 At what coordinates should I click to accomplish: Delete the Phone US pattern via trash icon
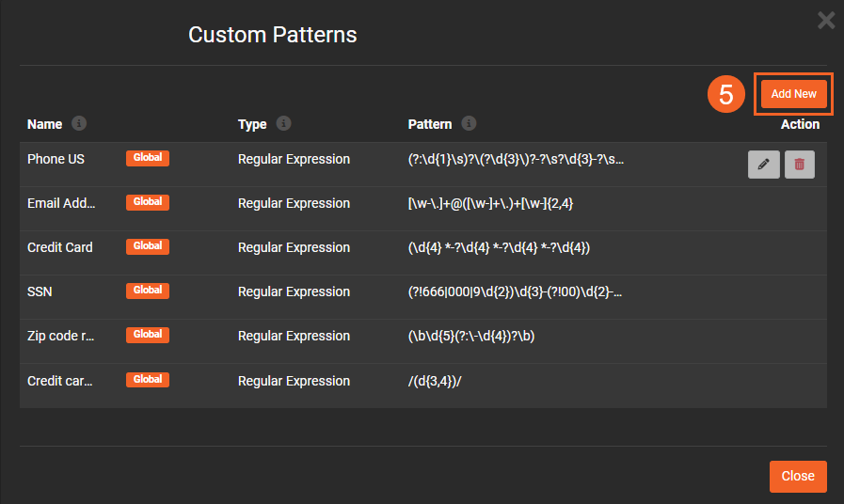(x=800, y=165)
